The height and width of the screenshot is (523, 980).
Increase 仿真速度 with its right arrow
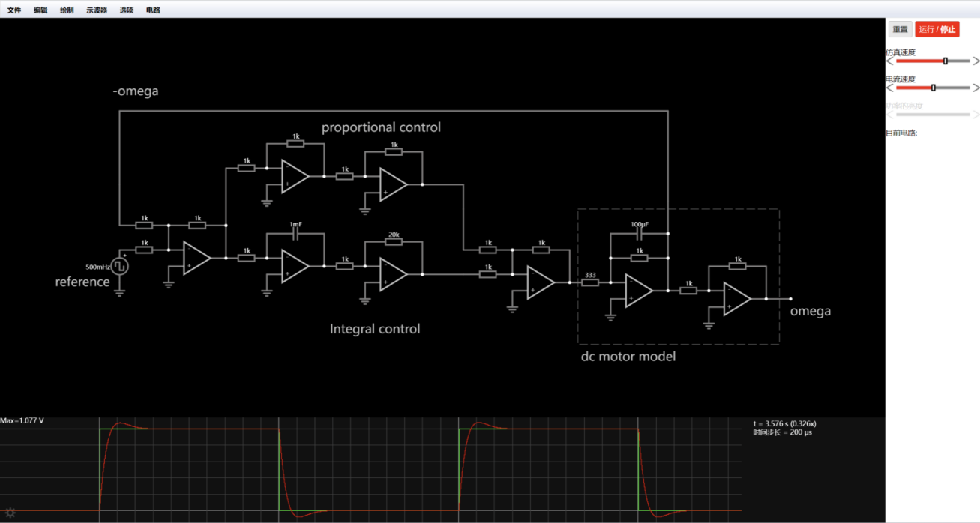coord(976,61)
